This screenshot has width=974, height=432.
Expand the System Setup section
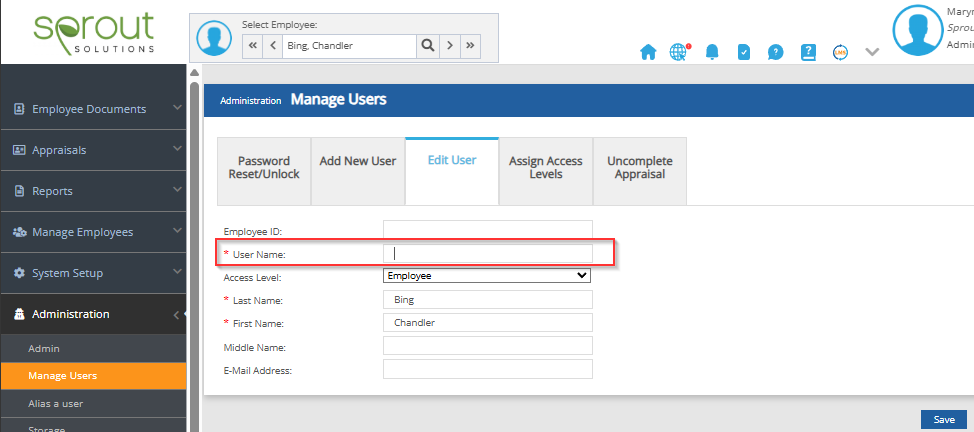point(93,273)
